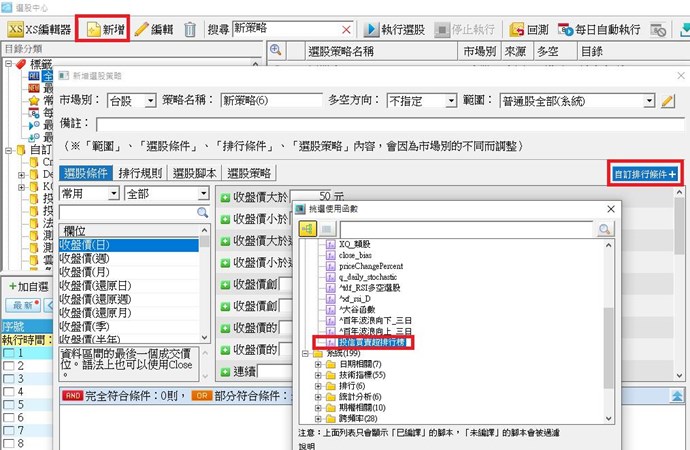
Task: Click the 自訂排行條件 + button
Action: [645, 173]
